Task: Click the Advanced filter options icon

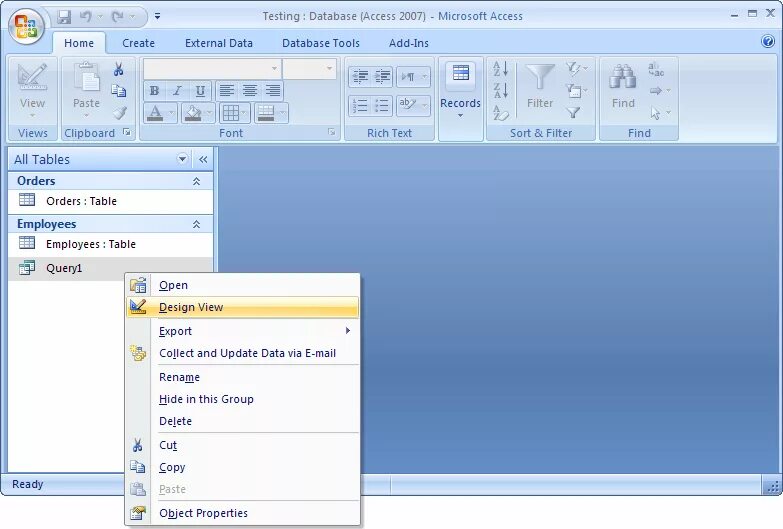Action: coord(576,91)
